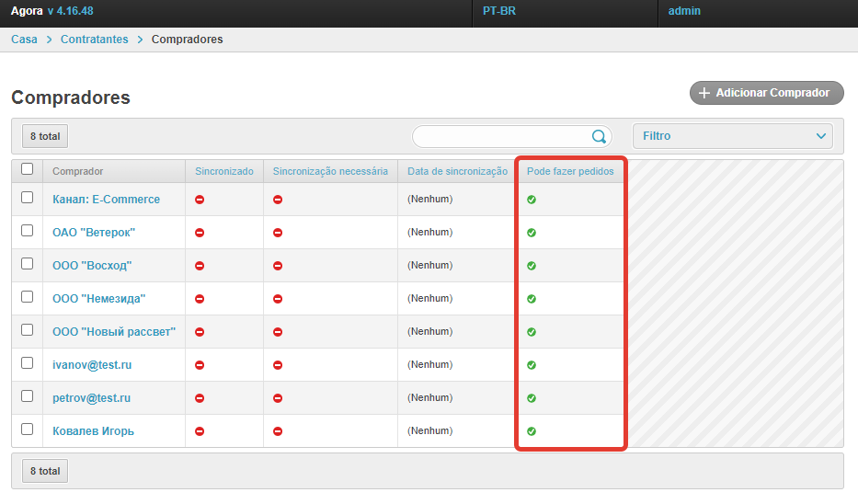Check the box for ООО "Новый рассвет"
858x504 pixels.
[27, 329]
